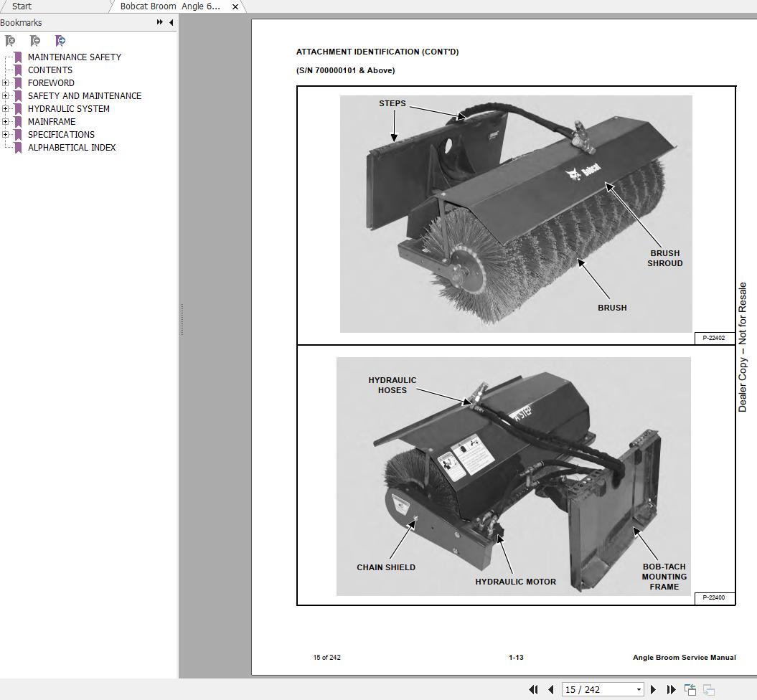Jump to the ALPHABETICAL INDEX bookmark
The width and height of the screenshot is (757, 700).
(x=72, y=147)
